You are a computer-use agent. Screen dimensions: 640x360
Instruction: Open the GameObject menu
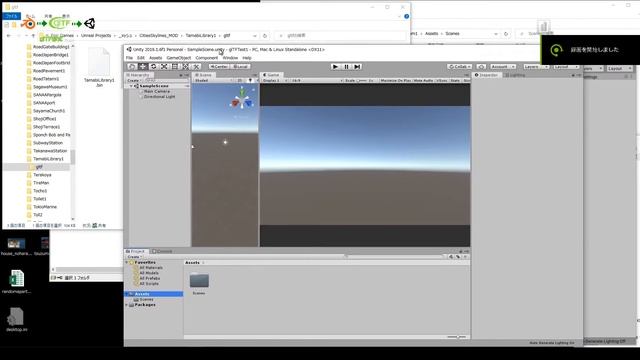[178, 58]
